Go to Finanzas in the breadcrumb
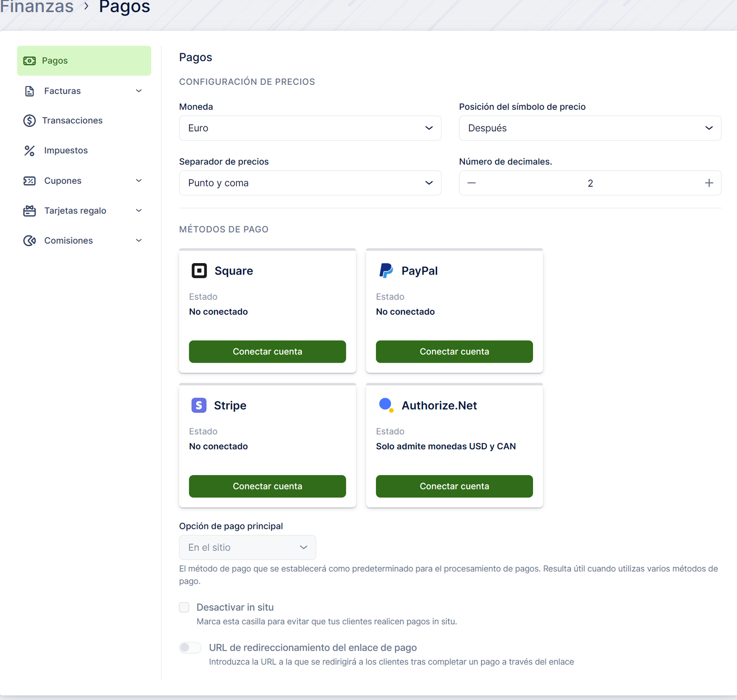The width and height of the screenshot is (737, 700). click(37, 7)
